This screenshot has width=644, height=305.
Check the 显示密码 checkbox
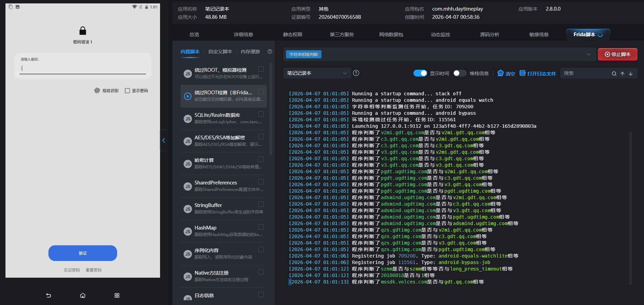coord(128,91)
